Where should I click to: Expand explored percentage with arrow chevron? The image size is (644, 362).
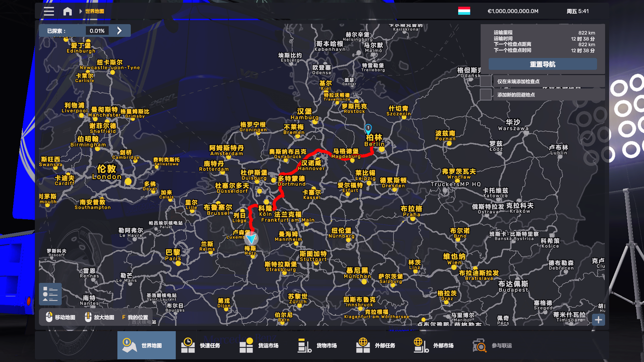click(x=119, y=31)
